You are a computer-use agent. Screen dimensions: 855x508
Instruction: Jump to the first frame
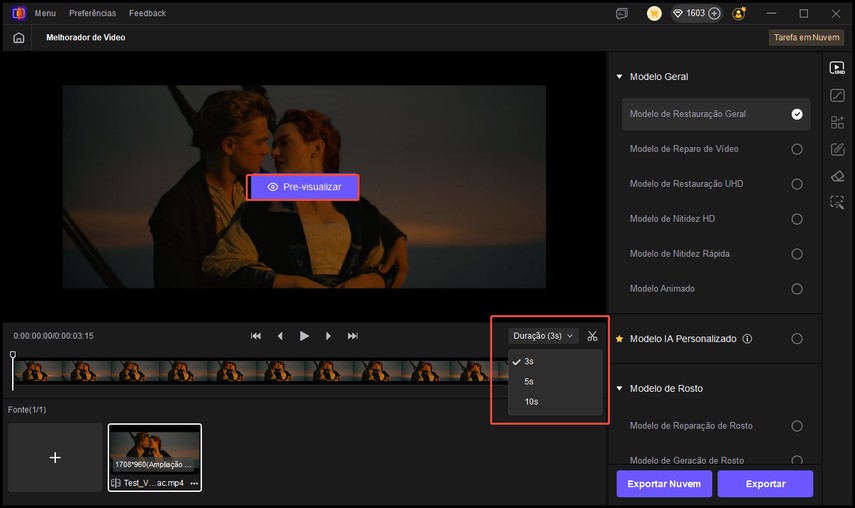(256, 336)
